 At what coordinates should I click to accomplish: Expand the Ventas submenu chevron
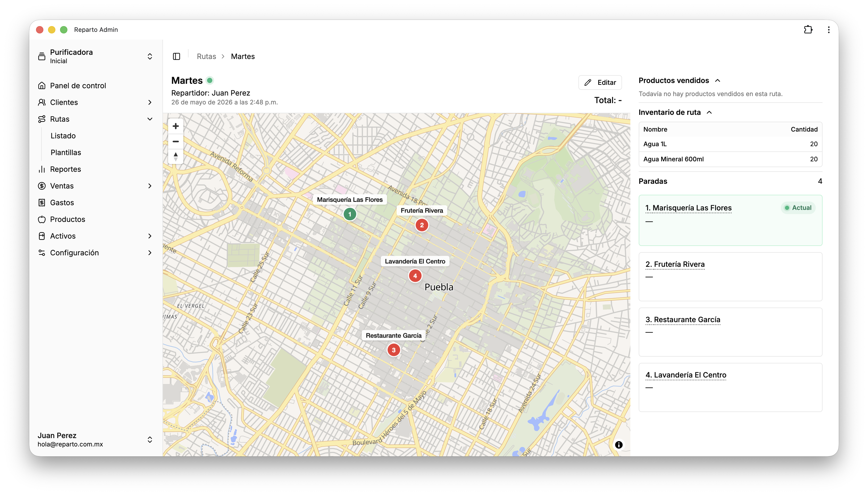point(150,186)
